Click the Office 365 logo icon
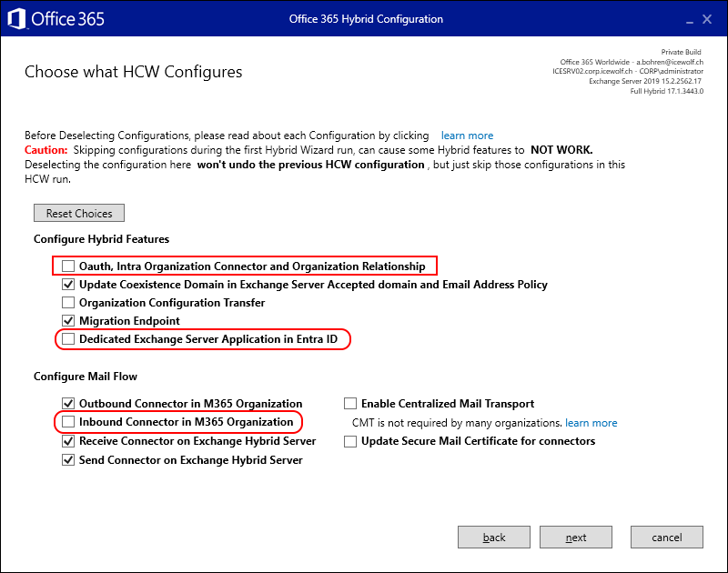This screenshot has width=728, height=573. (16, 19)
